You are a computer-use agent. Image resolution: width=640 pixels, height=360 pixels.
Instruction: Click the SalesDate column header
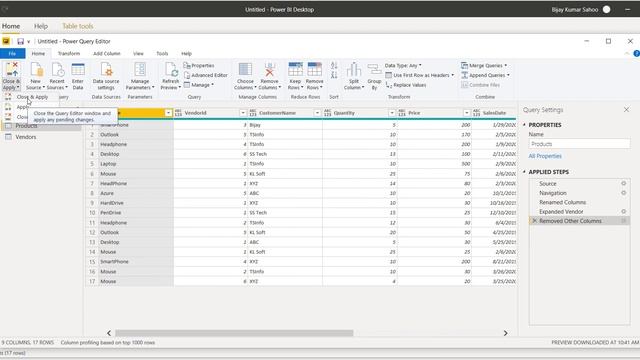coord(494,113)
